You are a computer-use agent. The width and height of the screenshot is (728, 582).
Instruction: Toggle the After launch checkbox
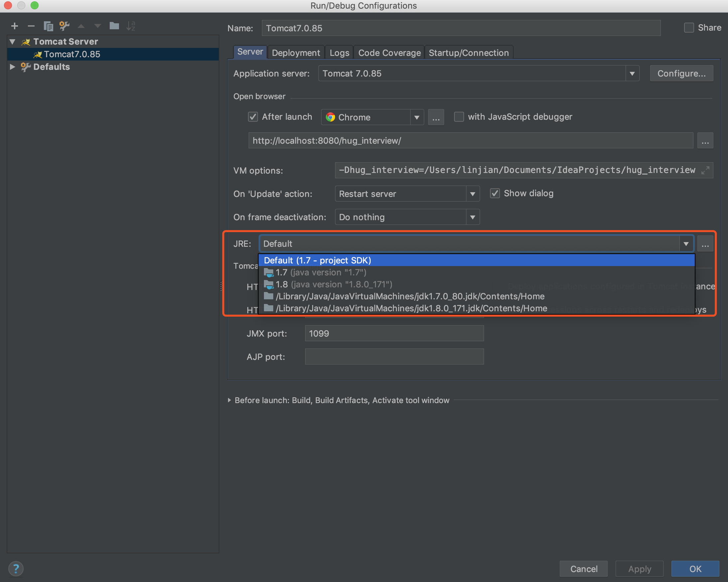pos(252,116)
